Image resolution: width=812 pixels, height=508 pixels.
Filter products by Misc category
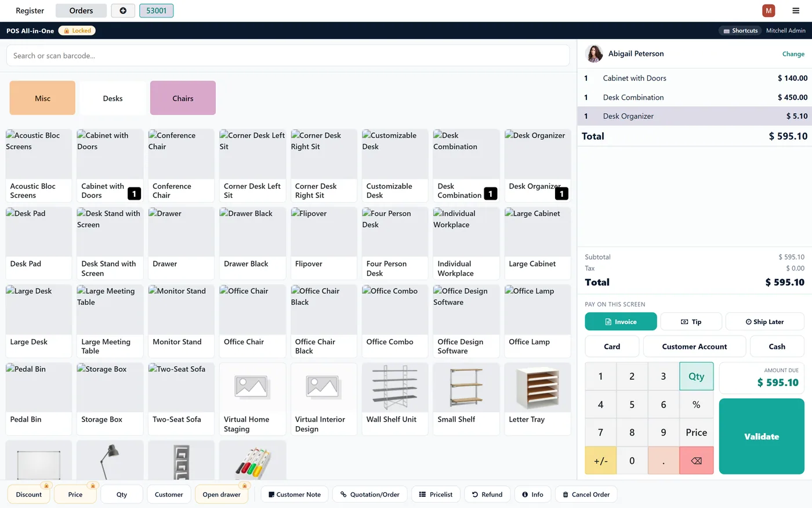pyautogui.click(x=42, y=98)
